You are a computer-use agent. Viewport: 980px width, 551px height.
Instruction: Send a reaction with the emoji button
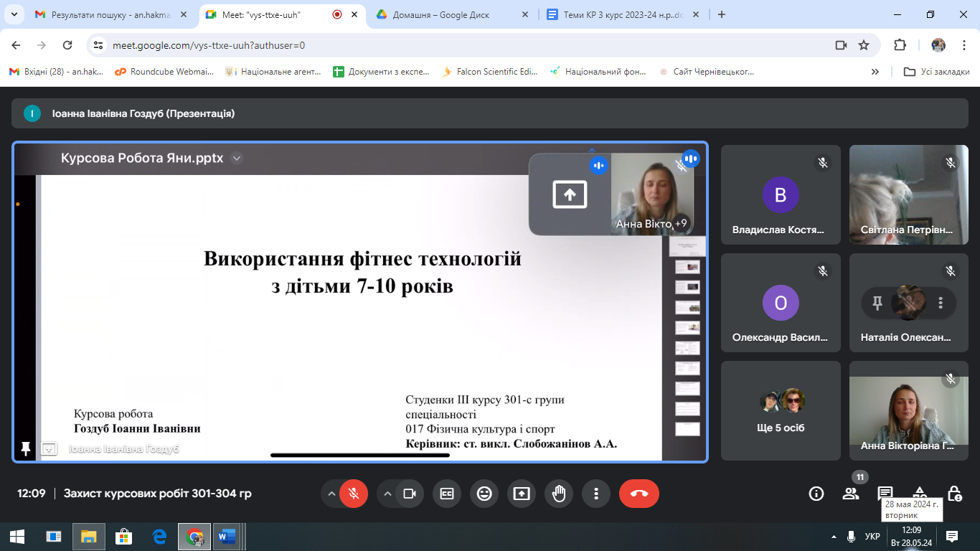pyautogui.click(x=484, y=494)
